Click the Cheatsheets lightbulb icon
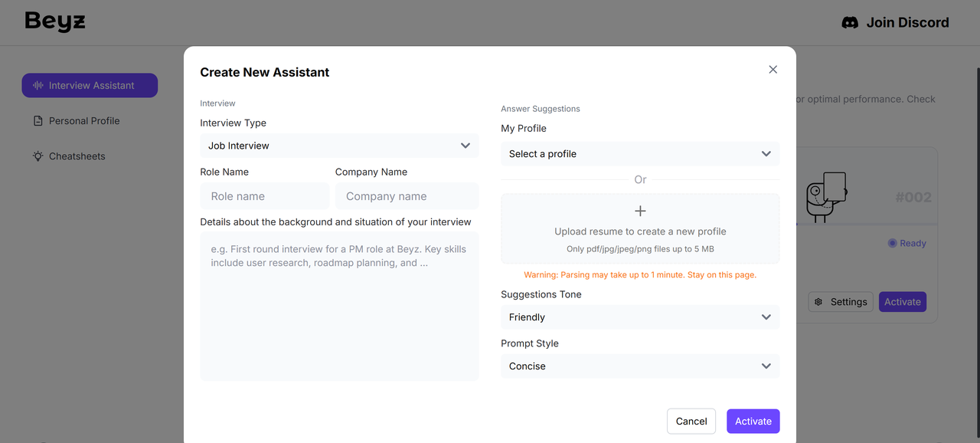Screen dimensions: 980x443 point(38,156)
